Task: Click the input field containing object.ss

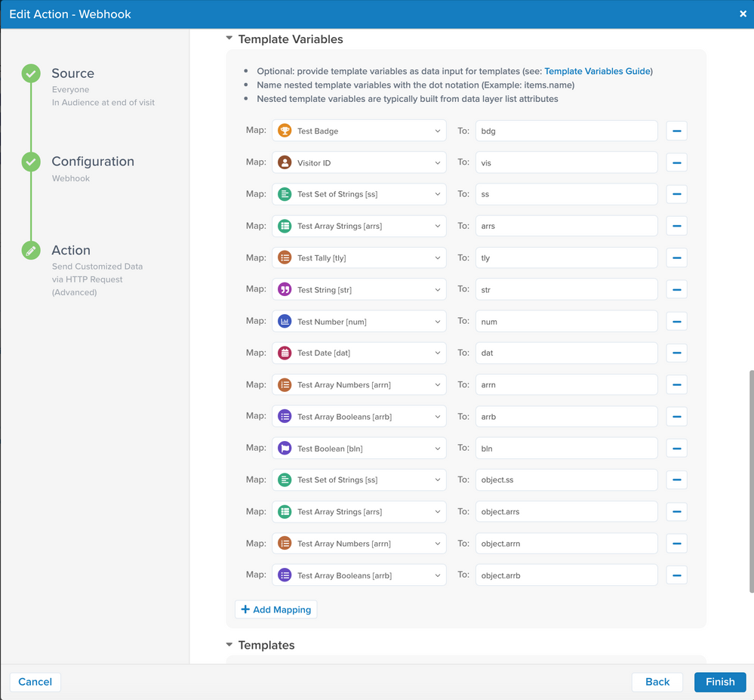Action: pos(566,480)
